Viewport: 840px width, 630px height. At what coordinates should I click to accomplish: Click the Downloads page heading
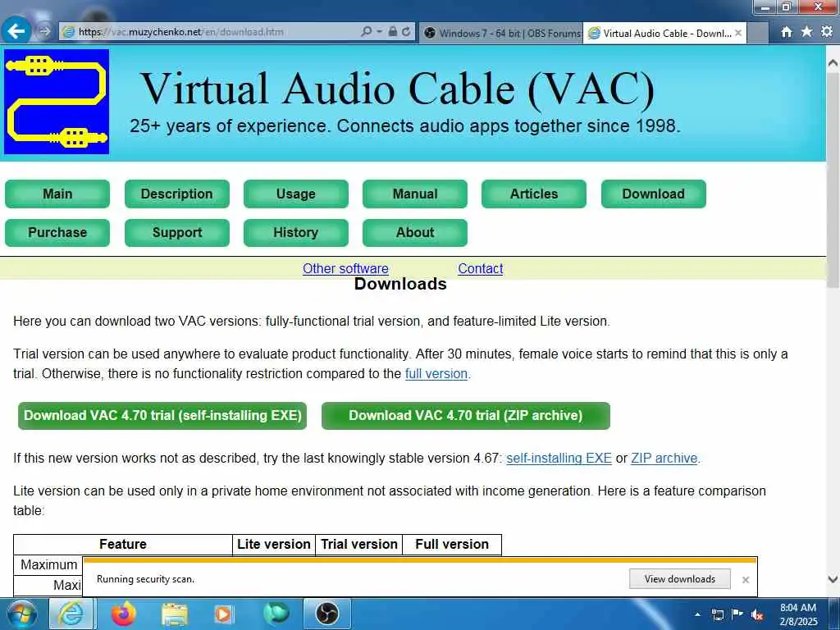[x=400, y=284]
